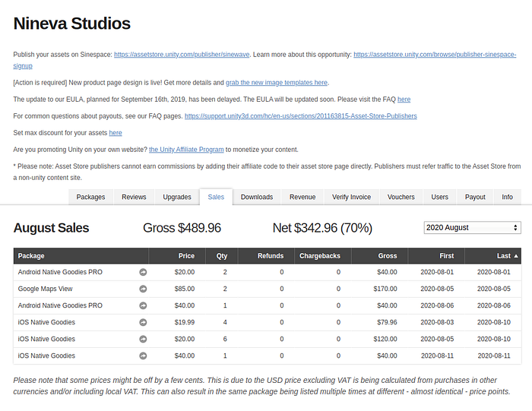Sort table by Refunds column header
Image resolution: width=532 pixels, height=411 pixels.
tap(266, 256)
